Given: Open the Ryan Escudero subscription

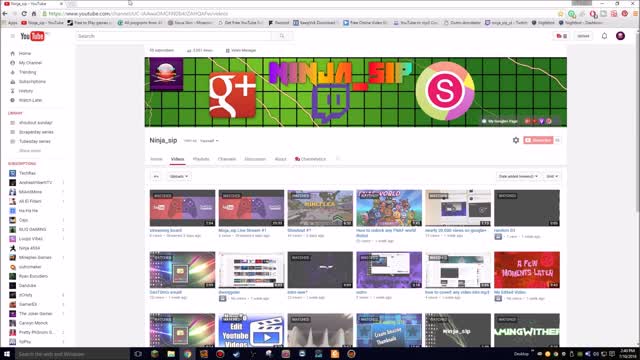Looking at the screenshot, I should [33, 276].
